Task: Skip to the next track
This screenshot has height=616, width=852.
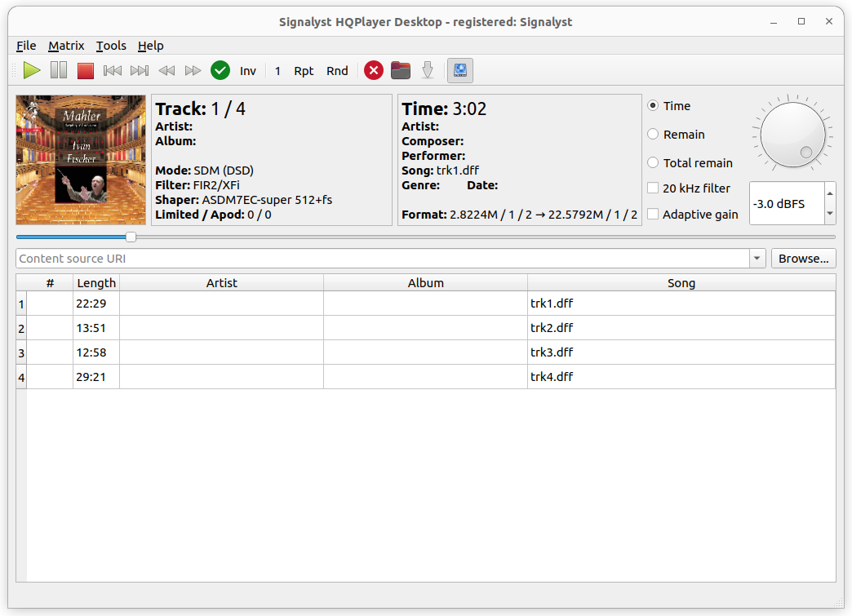Action: click(x=140, y=71)
